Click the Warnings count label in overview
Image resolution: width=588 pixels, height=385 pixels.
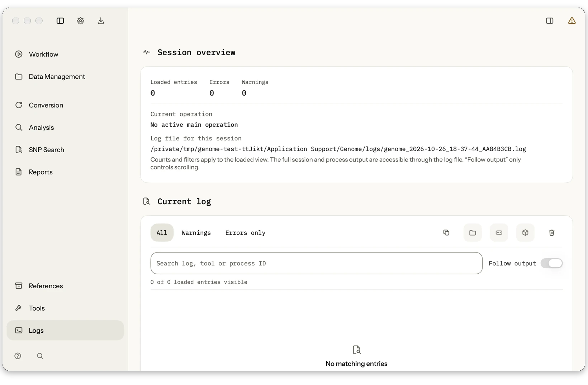coord(255,82)
